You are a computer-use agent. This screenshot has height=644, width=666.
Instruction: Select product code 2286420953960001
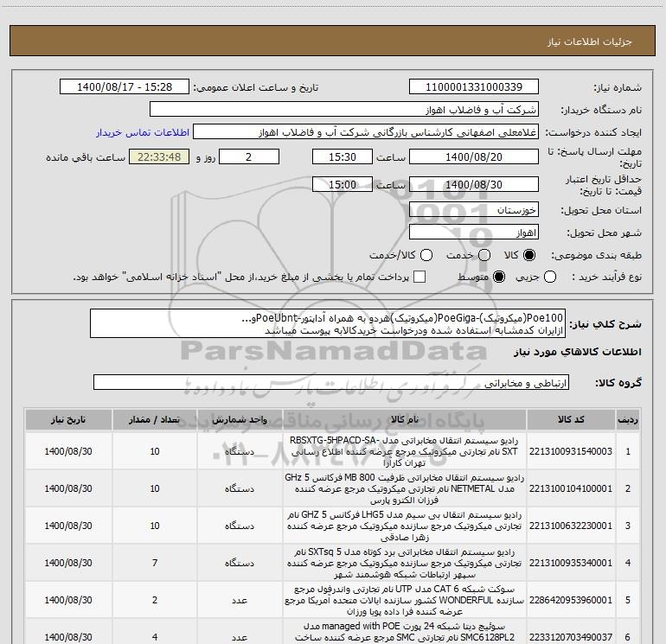click(571, 600)
